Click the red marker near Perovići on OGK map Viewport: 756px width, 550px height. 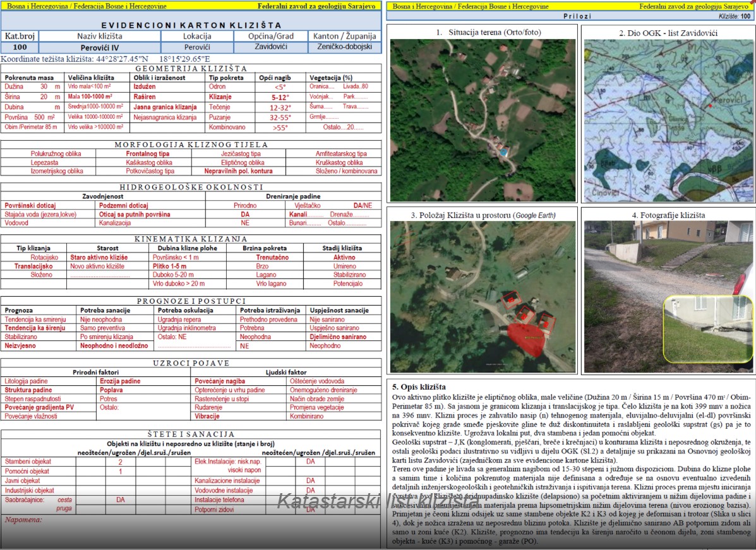(x=712, y=106)
